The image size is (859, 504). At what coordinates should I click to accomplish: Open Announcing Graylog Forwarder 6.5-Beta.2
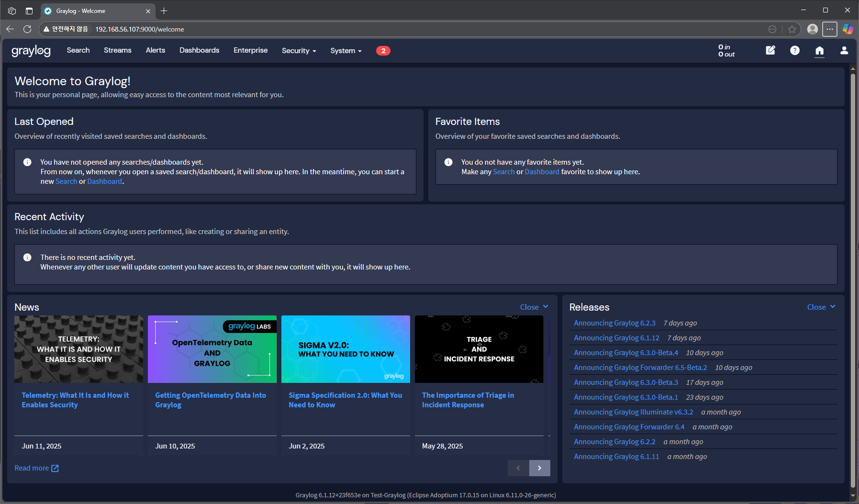pyautogui.click(x=640, y=368)
